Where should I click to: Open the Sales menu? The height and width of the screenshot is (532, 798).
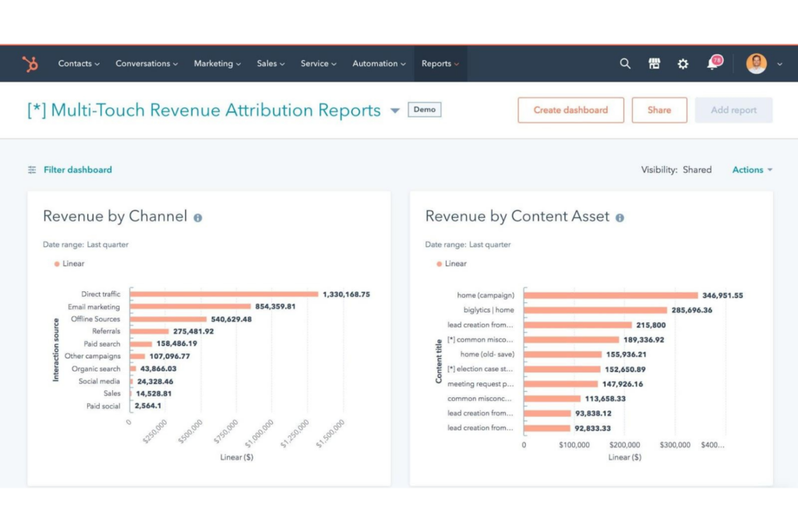(270, 64)
